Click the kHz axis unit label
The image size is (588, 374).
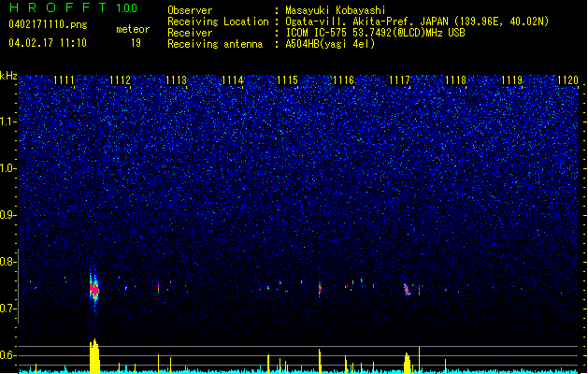point(8,76)
